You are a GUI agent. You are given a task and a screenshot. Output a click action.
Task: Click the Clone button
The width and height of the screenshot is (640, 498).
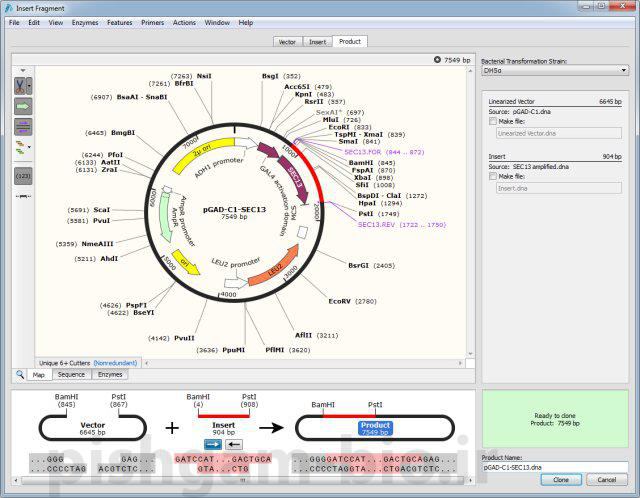coord(560,480)
